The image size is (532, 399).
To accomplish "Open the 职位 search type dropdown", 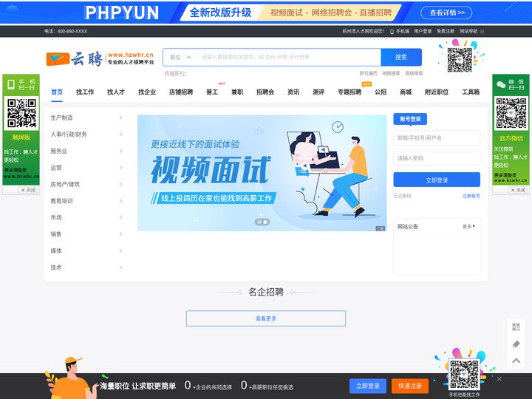I will tap(180, 57).
